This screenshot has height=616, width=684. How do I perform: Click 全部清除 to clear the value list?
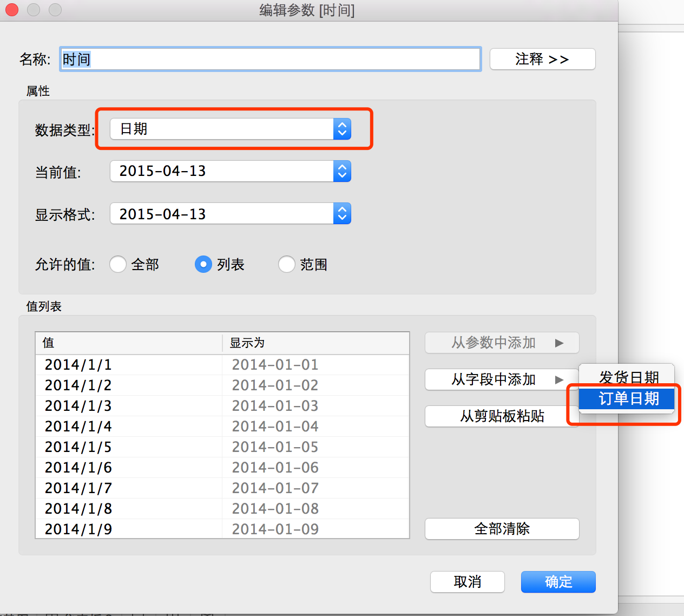[502, 529]
